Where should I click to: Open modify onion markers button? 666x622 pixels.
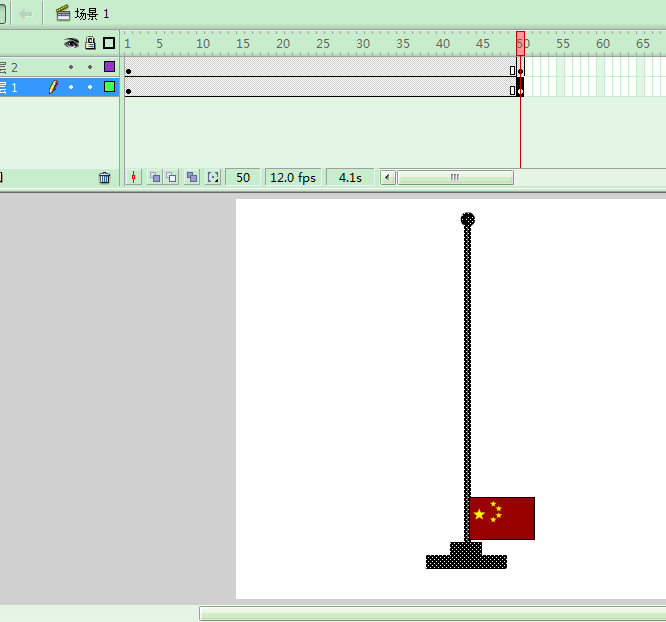[213, 177]
